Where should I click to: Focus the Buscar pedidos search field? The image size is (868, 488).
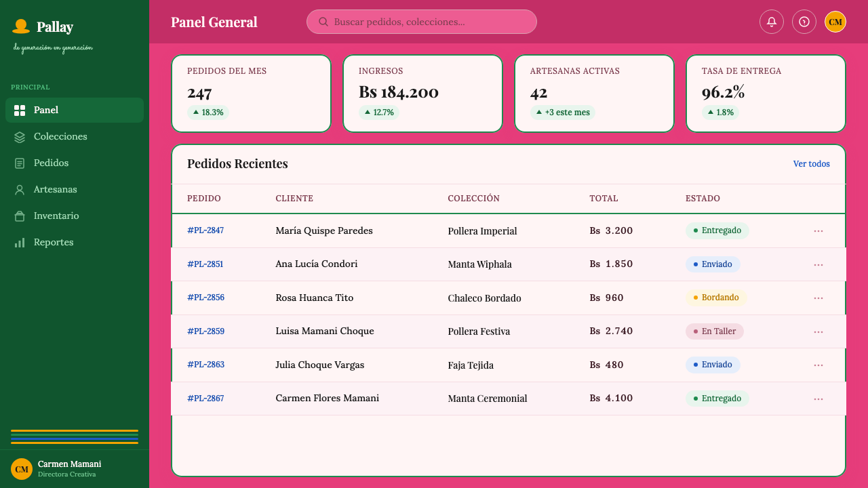422,22
